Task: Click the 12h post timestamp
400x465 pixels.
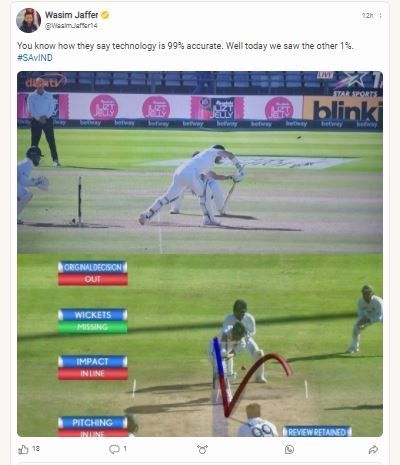Action: pos(367,15)
